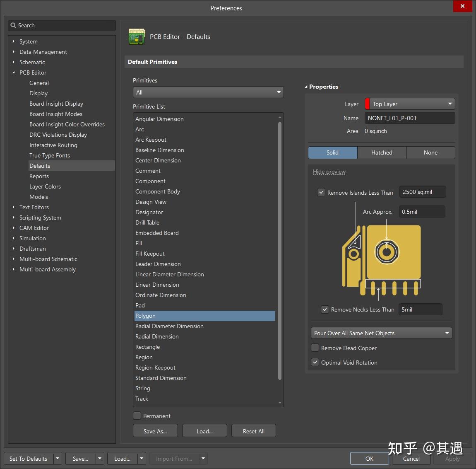476x469 pixels.
Task: Click the Reset All button
Action: click(x=253, y=431)
